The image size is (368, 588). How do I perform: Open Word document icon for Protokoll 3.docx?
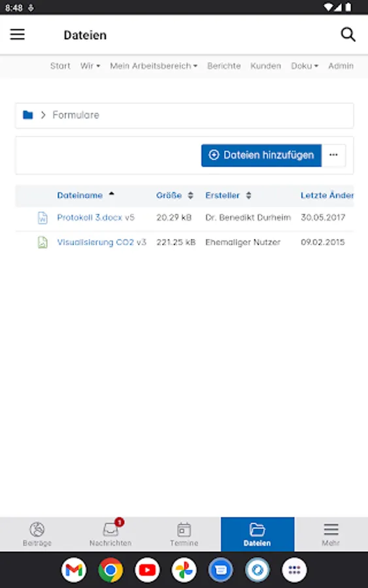coord(42,218)
